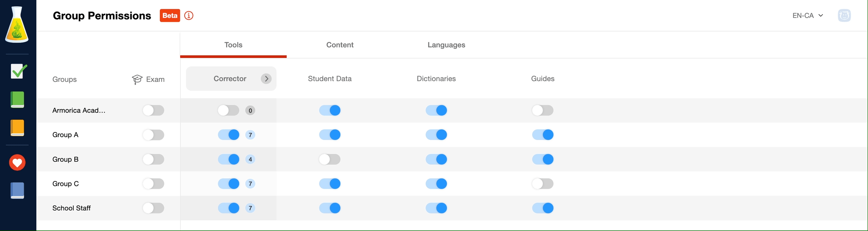
Task: Enable Exam mode for Group A
Action: [153, 135]
